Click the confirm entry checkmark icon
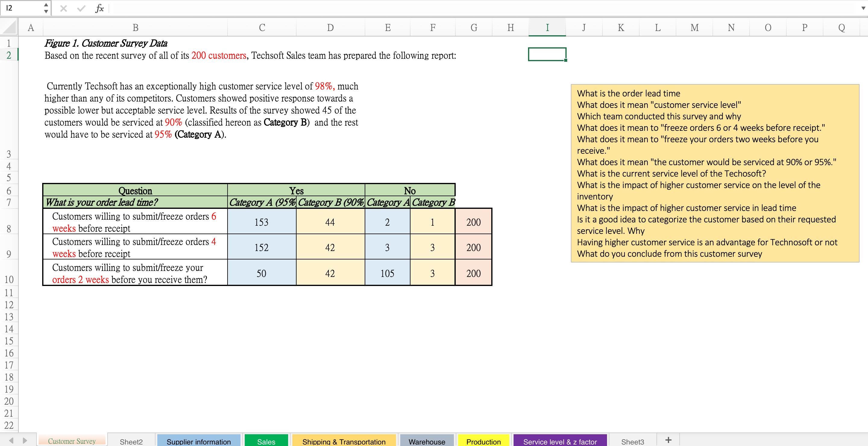The height and width of the screenshot is (446, 868). [x=81, y=8]
